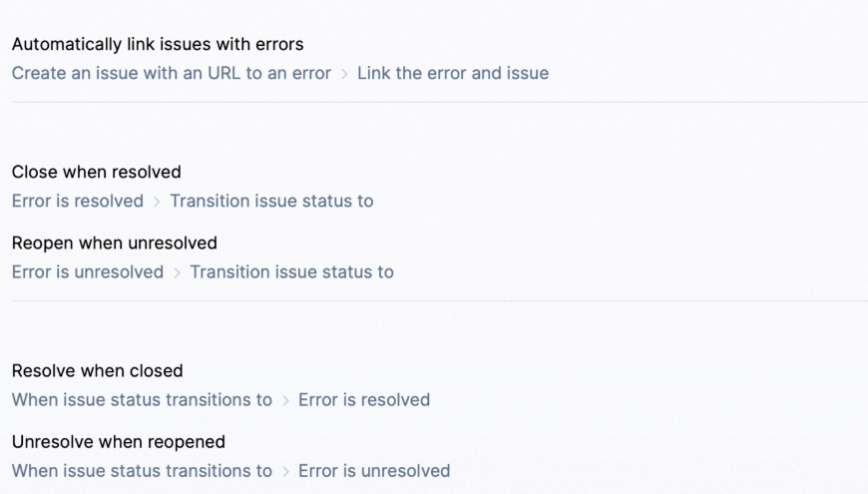
Task: Click "Create an issue with an URL to an error"
Action: [x=172, y=73]
